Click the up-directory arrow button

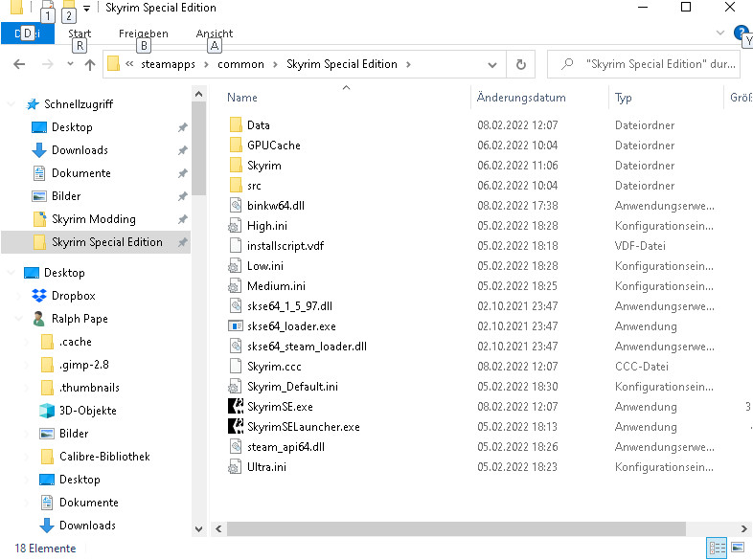pos(90,65)
